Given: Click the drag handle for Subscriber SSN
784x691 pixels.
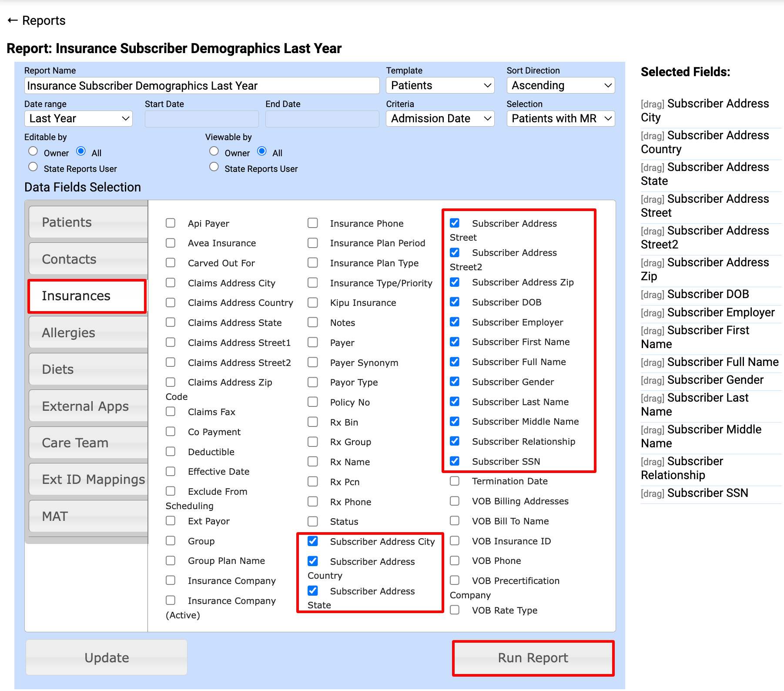Looking at the screenshot, I should (652, 494).
